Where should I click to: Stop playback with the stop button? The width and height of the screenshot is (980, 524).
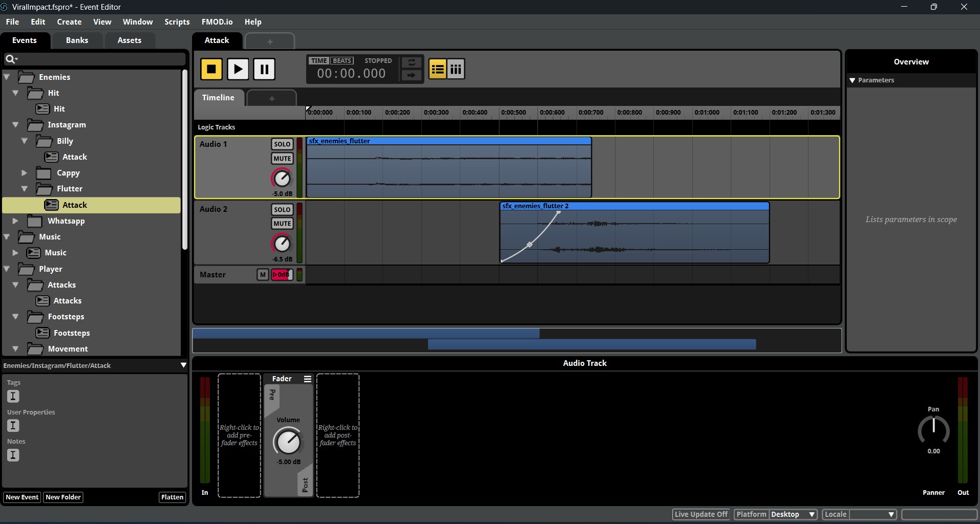click(x=211, y=69)
